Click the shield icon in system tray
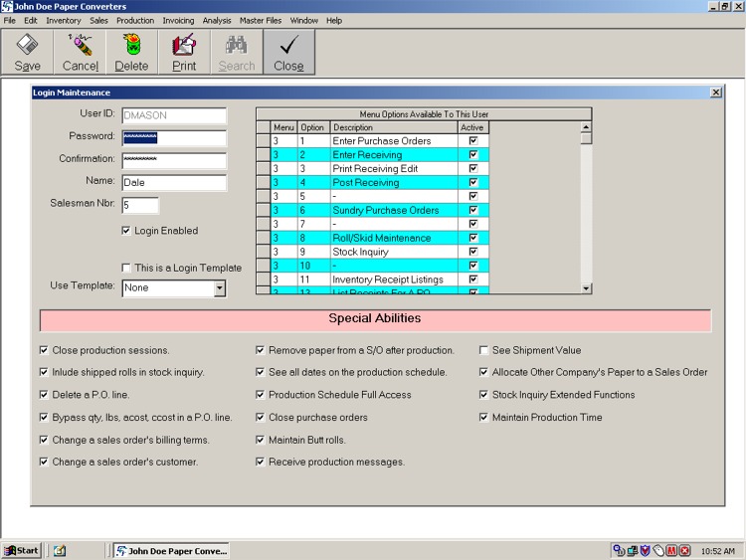The height and width of the screenshot is (560, 746). (645, 551)
